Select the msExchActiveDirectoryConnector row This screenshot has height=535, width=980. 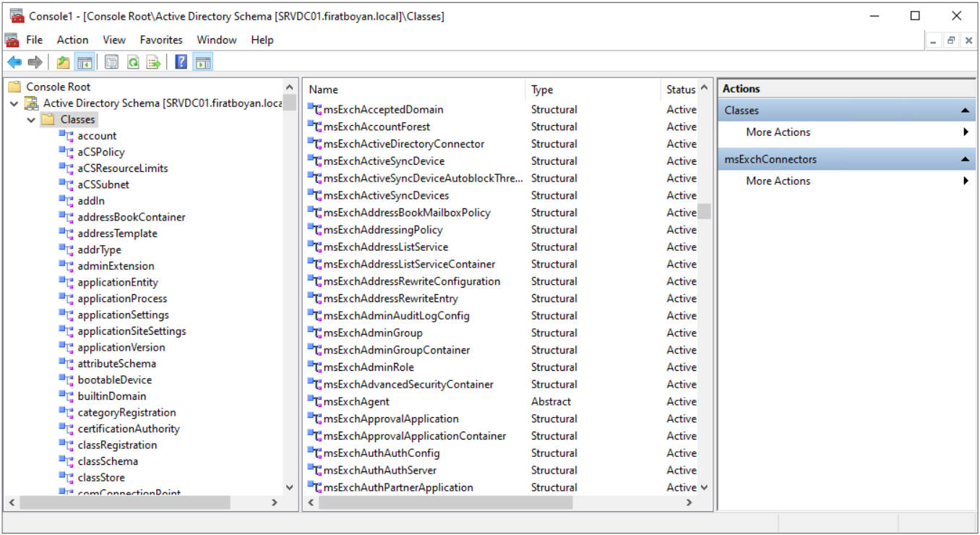click(502, 144)
